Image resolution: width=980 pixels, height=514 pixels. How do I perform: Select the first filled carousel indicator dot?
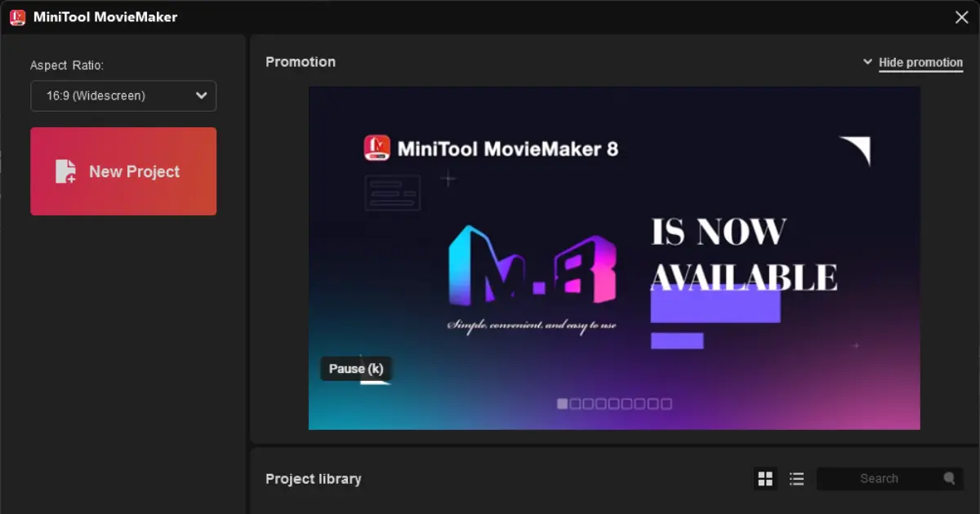(562, 404)
